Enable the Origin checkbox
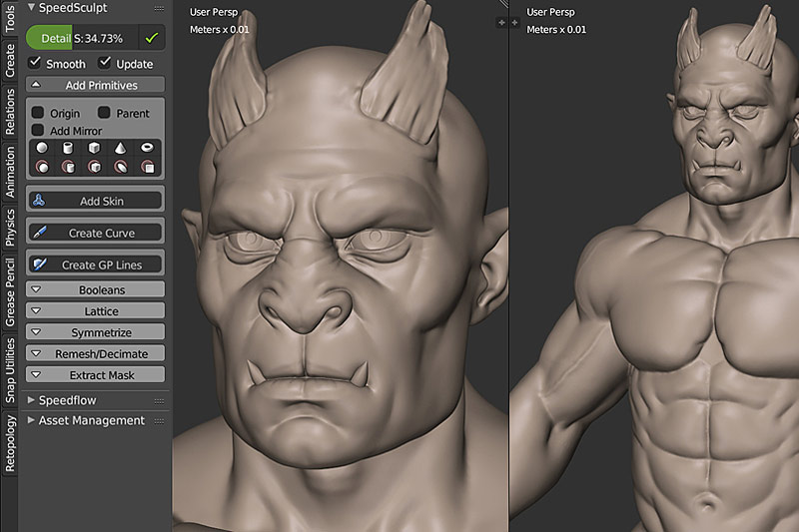799x532 pixels. click(38, 112)
